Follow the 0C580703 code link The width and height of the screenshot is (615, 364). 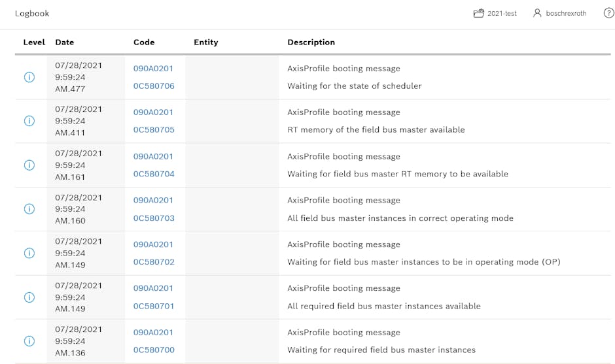154,218
